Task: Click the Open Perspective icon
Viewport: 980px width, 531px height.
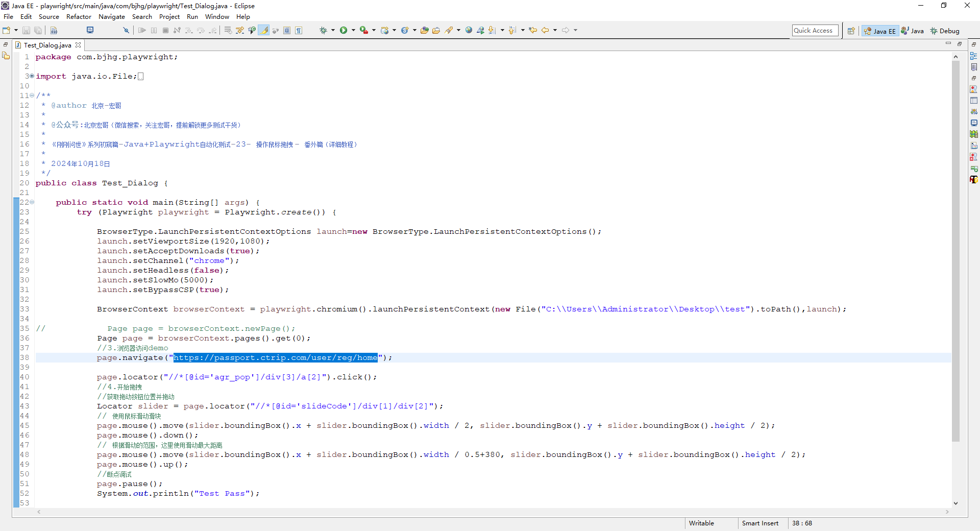Action: click(x=851, y=31)
